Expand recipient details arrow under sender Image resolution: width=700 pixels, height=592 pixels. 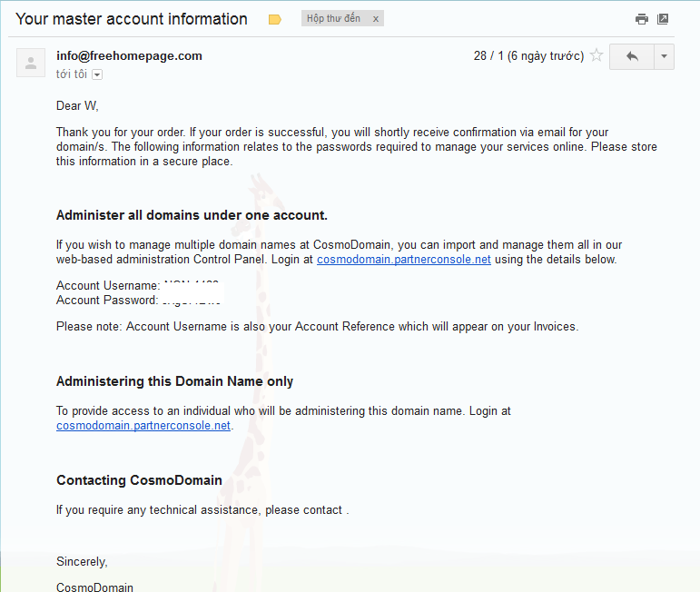coord(97,74)
